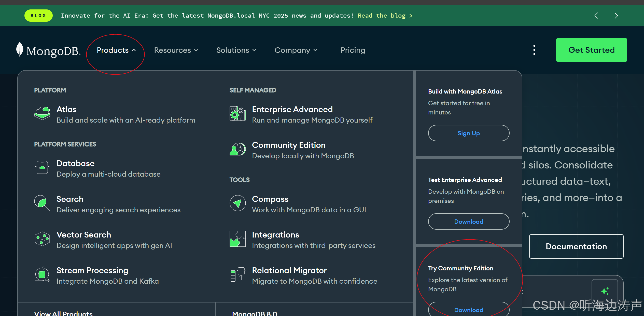Open Database platform service entry
Screen dimensions: 644x316
click(x=76, y=163)
